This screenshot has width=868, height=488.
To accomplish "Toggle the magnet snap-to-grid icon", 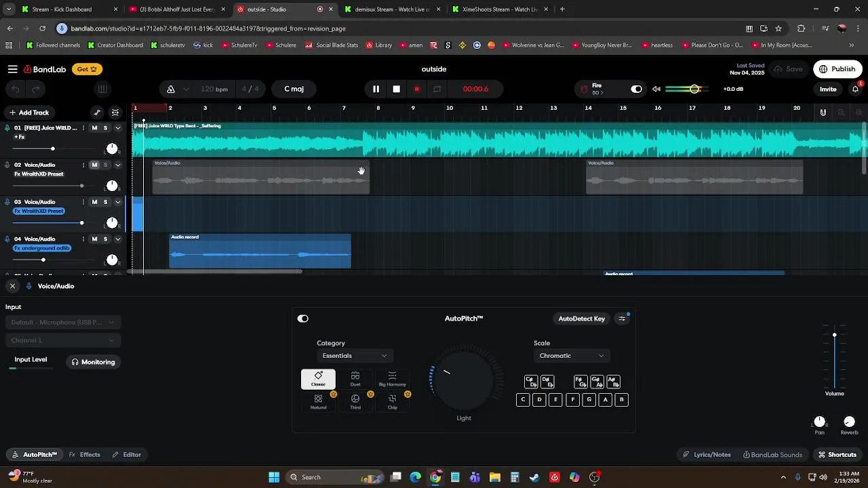I will point(823,113).
